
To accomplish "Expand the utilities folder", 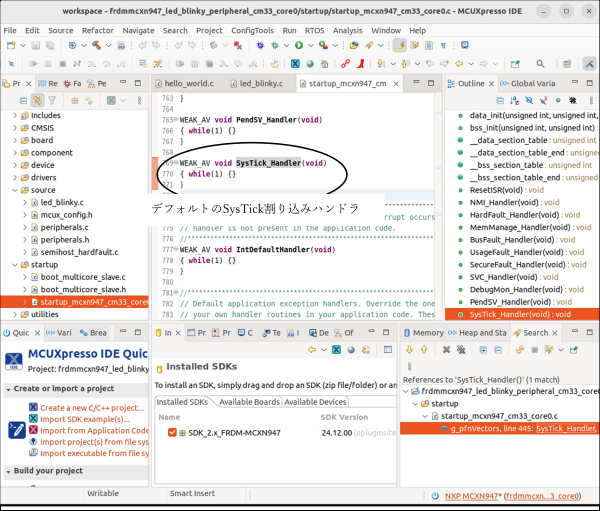I will 14,314.
